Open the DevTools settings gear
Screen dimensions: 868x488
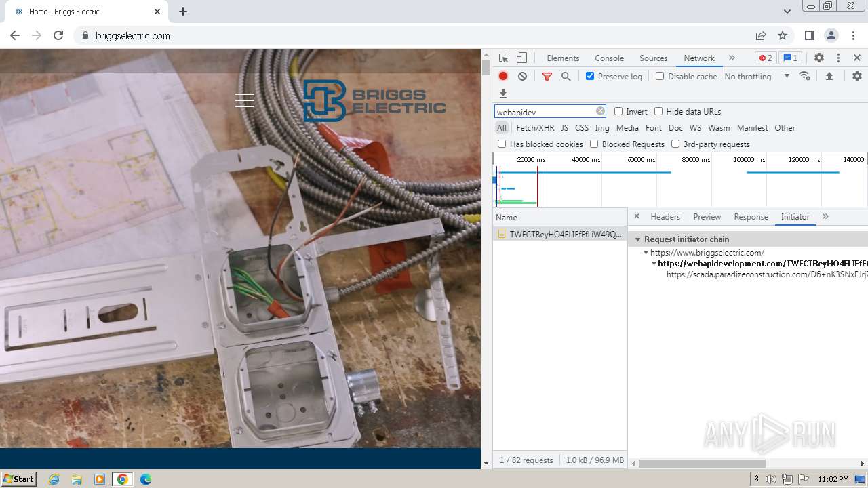(x=819, y=58)
